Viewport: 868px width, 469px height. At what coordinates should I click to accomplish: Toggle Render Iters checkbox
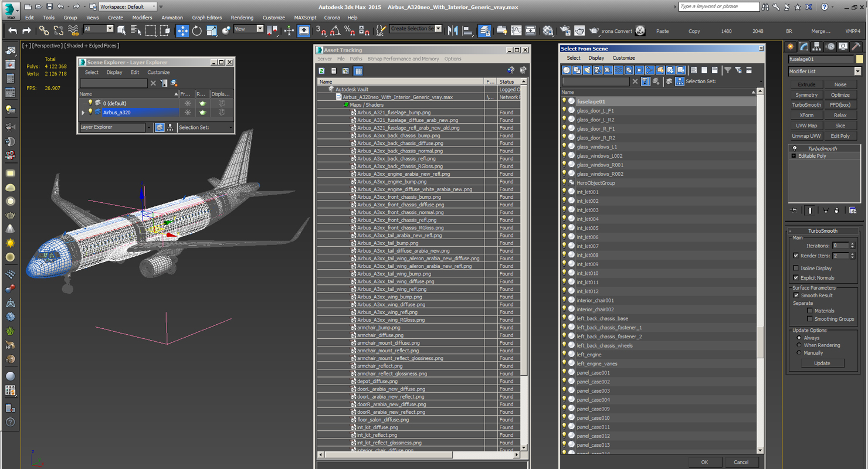point(796,256)
